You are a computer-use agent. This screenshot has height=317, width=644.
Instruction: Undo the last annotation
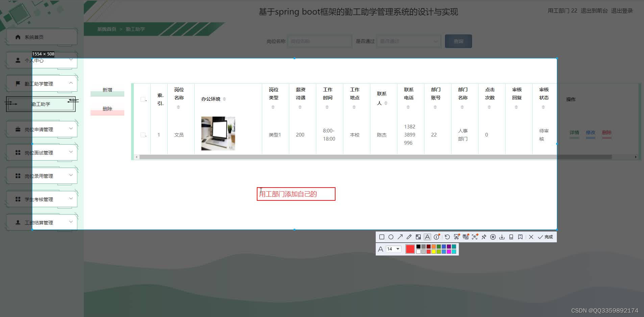click(x=447, y=237)
